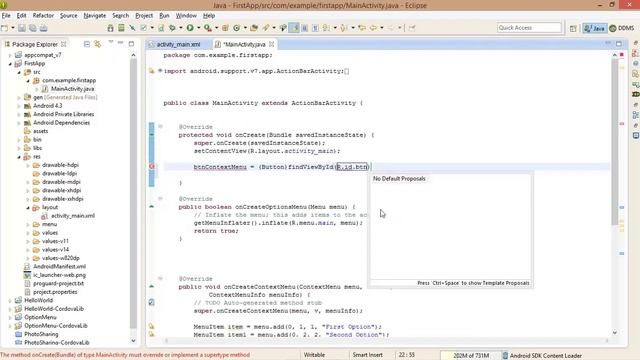Minimize the Package Explorer view
Viewport: 640px width, 360px height.
(x=121, y=43)
